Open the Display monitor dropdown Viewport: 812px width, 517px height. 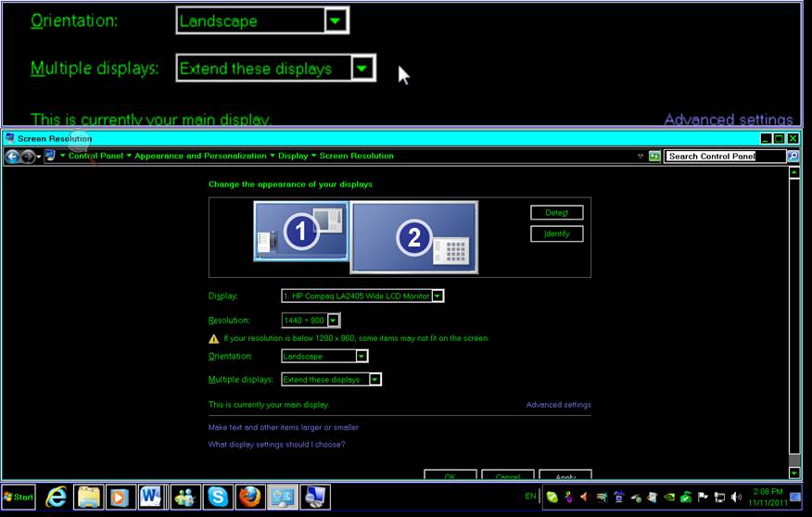tap(362, 296)
